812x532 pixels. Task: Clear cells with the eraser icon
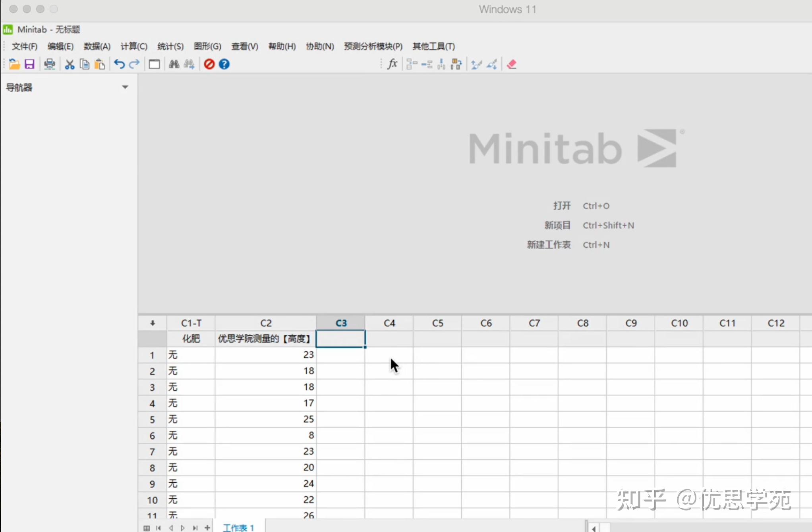pos(512,64)
